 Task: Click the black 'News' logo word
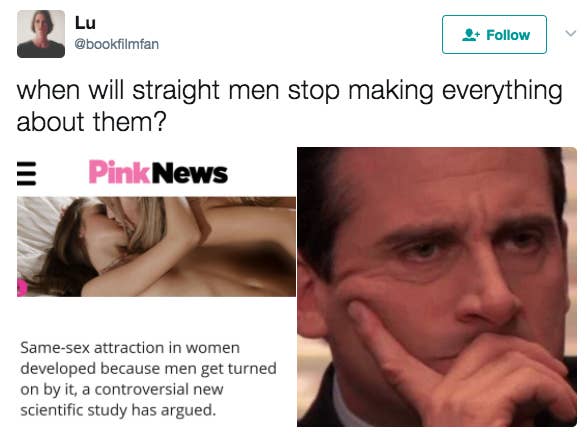pos(189,173)
